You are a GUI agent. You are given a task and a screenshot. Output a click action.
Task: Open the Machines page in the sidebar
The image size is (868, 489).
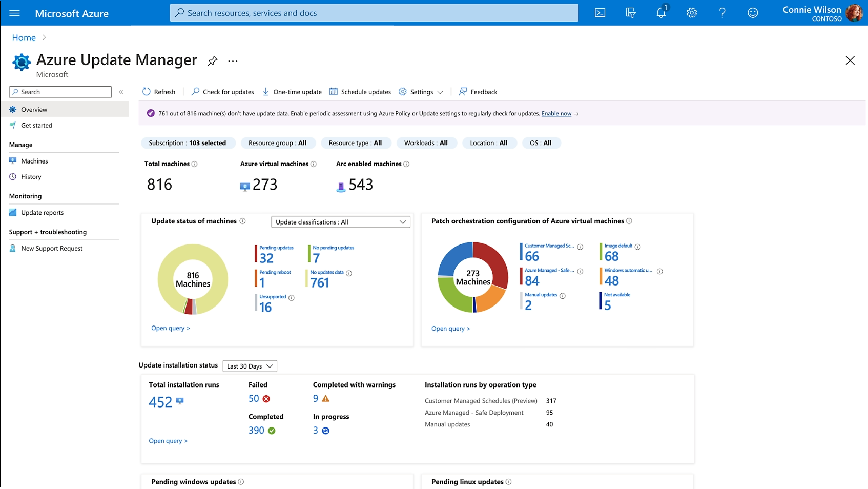[35, 160]
